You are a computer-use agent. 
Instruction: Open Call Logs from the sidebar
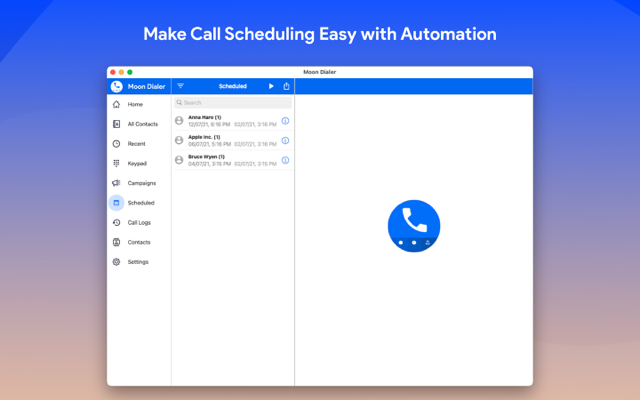coord(138,222)
